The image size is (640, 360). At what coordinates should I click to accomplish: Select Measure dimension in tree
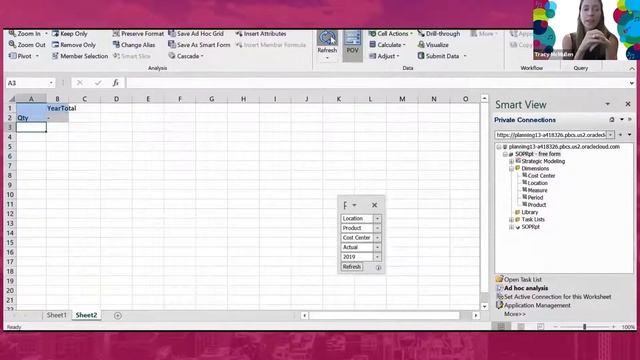click(x=537, y=191)
